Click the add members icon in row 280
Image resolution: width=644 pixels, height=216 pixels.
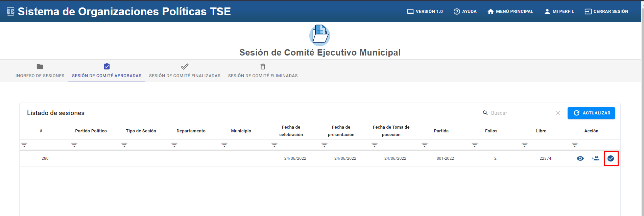pyautogui.click(x=595, y=158)
